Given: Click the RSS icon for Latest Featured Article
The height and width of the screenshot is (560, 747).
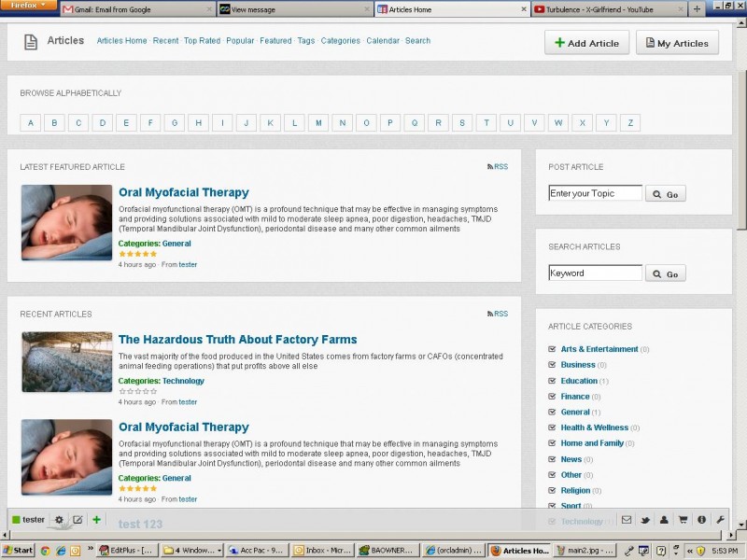Looking at the screenshot, I should click(489, 167).
